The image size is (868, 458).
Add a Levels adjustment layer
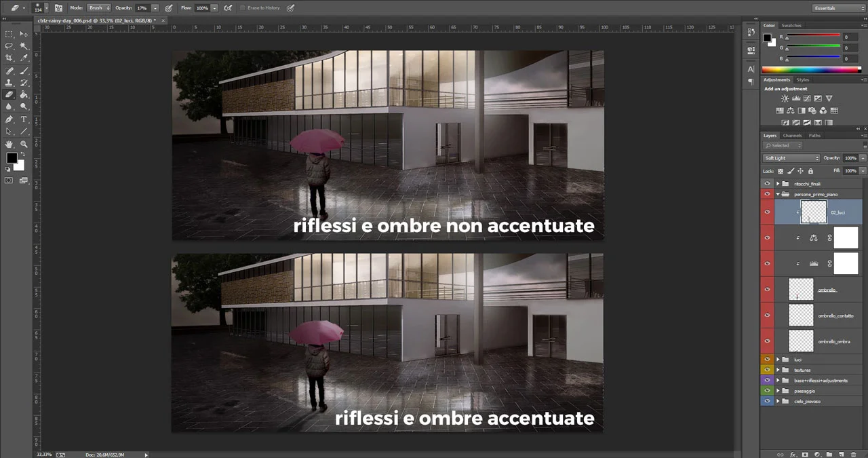796,98
